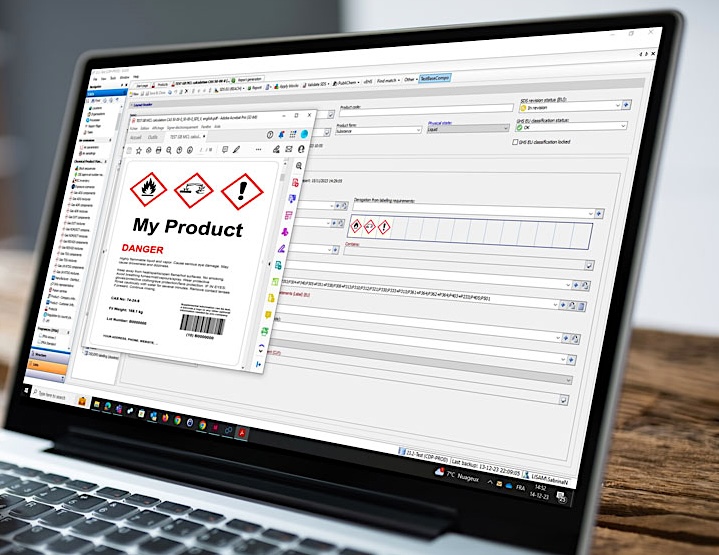The height and width of the screenshot is (555, 719).
Task: Open the help question mark icon in Acrobat
Action: click(270, 134)
